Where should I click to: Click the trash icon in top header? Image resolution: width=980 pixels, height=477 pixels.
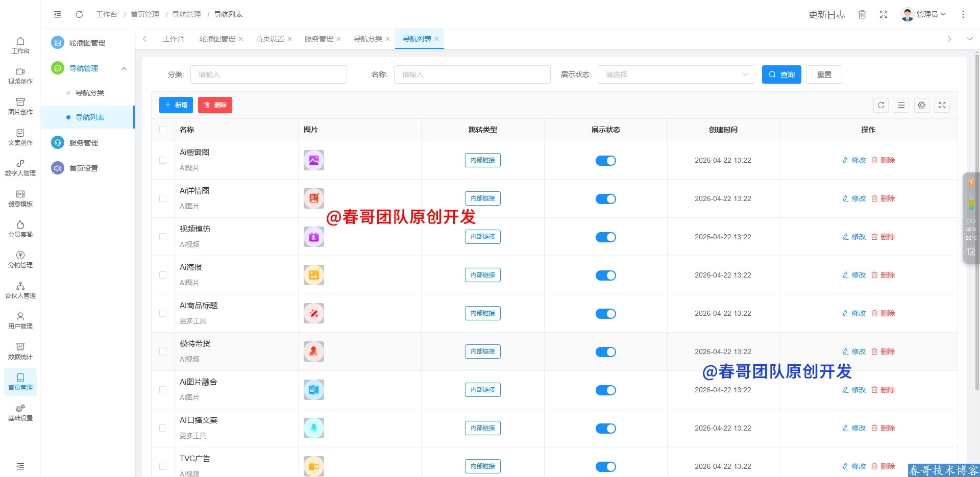[x=862, y=14]
